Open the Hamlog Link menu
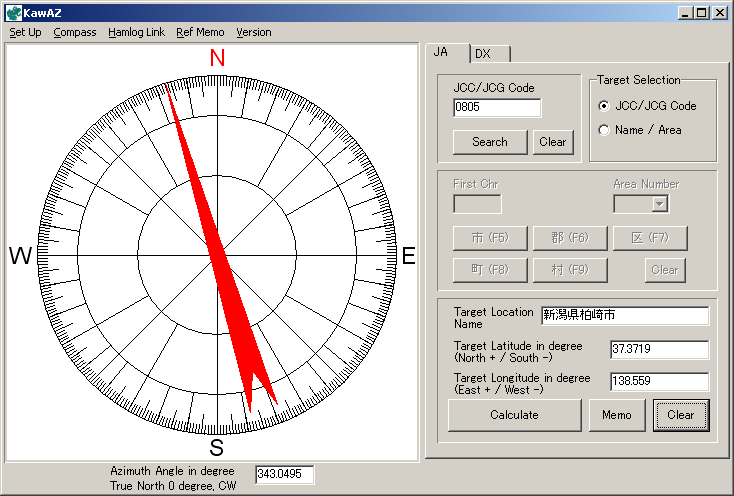 point(136,32)
